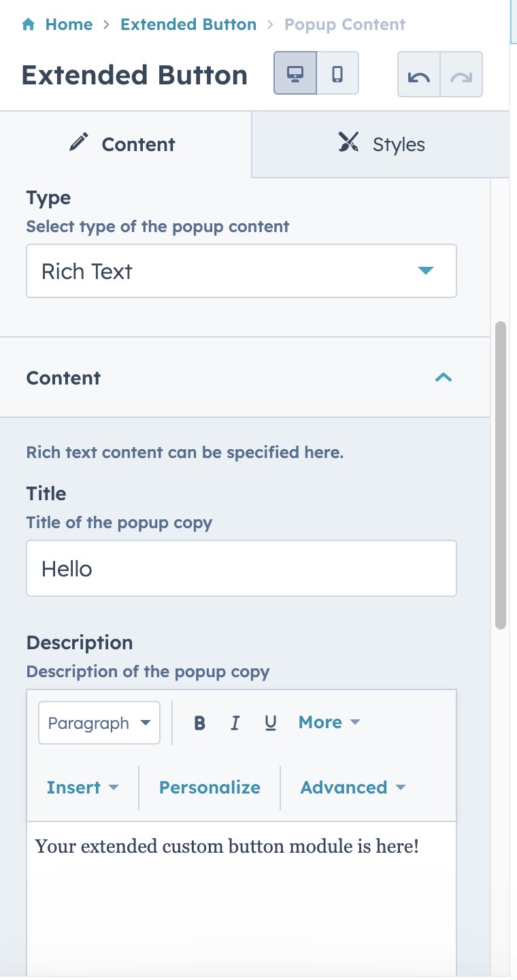Screen dimensions: 517x980
Task: Apply bold formatting with B icon
Action: pyautogui.click(x=199, y=723)
